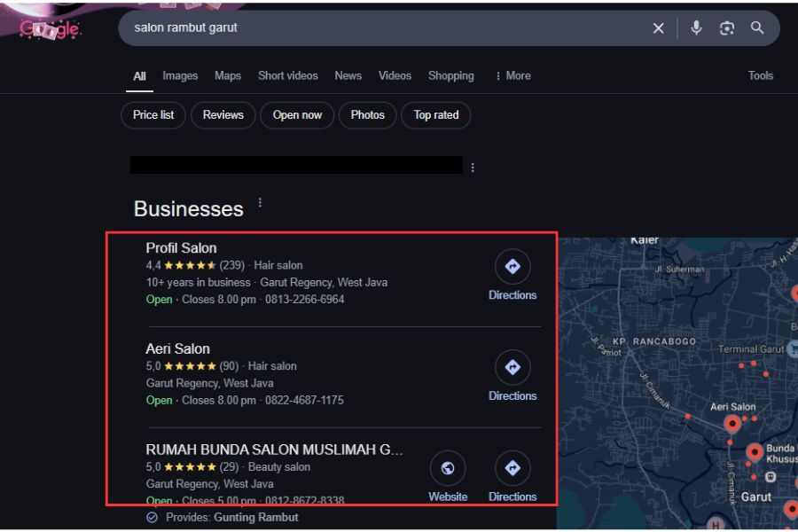This screenshot has height=532, width=798.
Task: Open the Tools search options
Action: point(760,76)
